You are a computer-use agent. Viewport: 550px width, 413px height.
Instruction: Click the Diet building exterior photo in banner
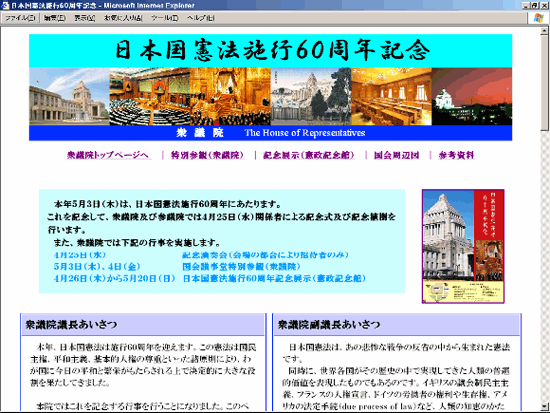click(69, 96)
